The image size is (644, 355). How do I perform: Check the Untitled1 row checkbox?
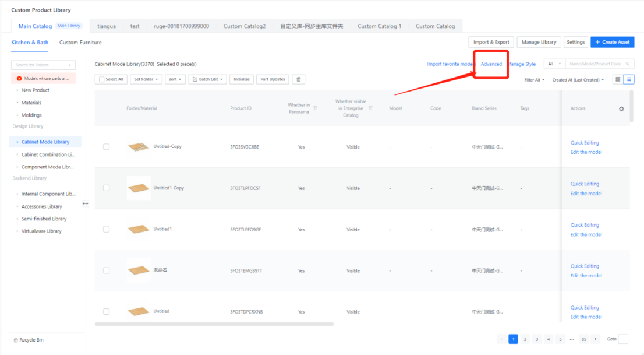[x=106, y=229]
